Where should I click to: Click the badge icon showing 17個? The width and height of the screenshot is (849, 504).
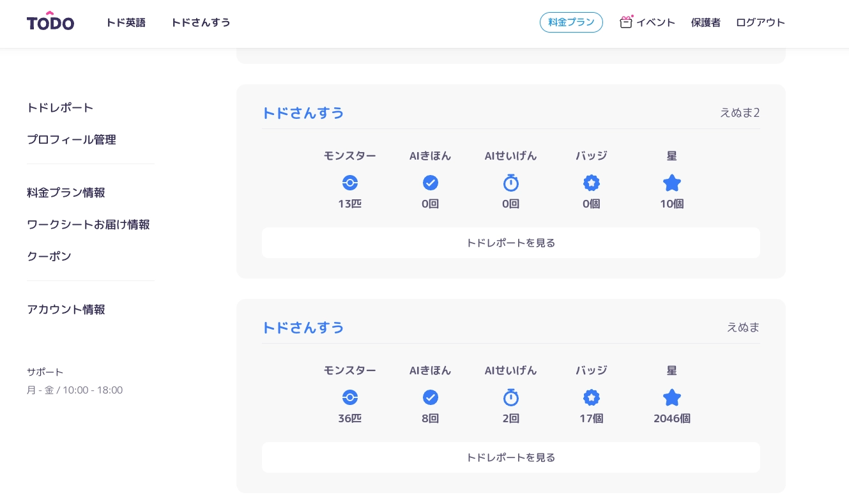click(x=592, y=398)
